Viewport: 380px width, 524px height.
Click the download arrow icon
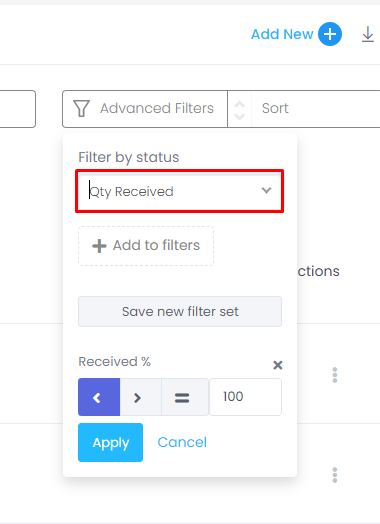(x=368, y=34)
